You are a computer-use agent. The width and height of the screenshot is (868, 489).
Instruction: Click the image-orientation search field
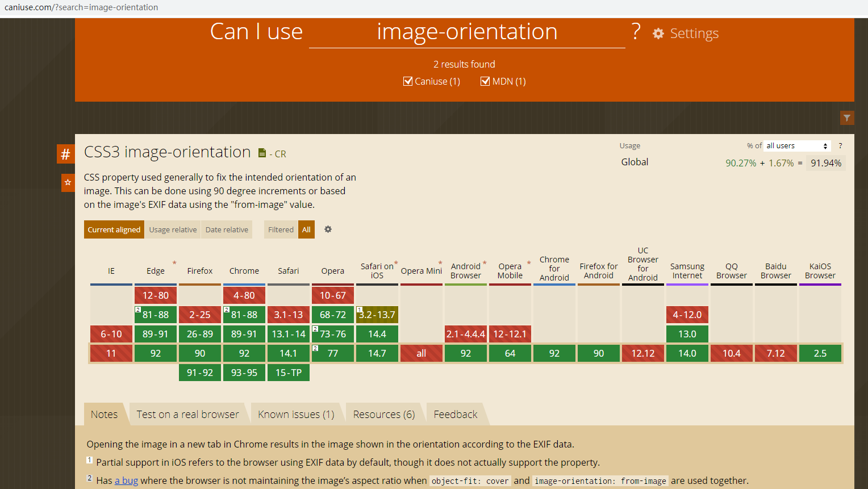pos(467,32)
